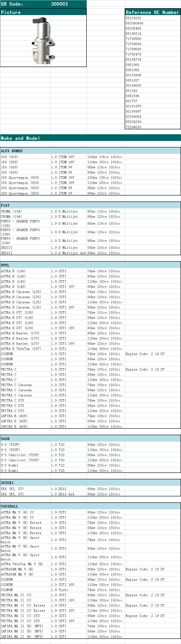Click OE number 93169064
181x644 pixels.
click(134, 117)
